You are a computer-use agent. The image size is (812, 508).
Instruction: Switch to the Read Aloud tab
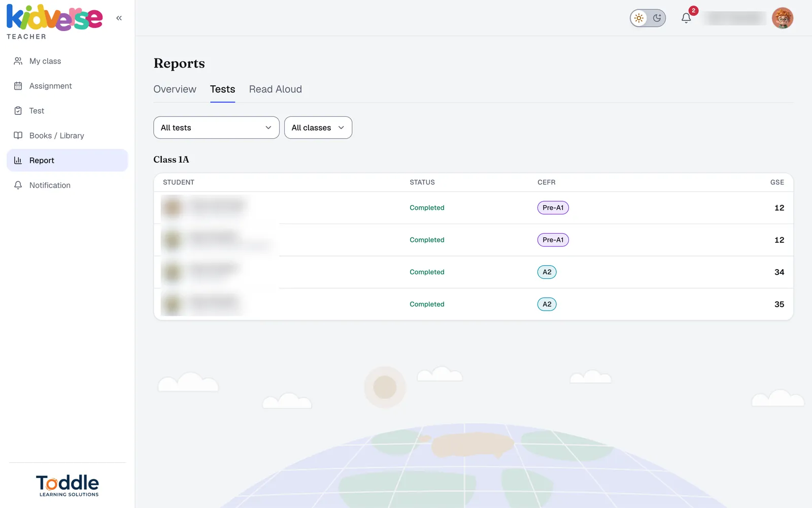tap(275, 89)
